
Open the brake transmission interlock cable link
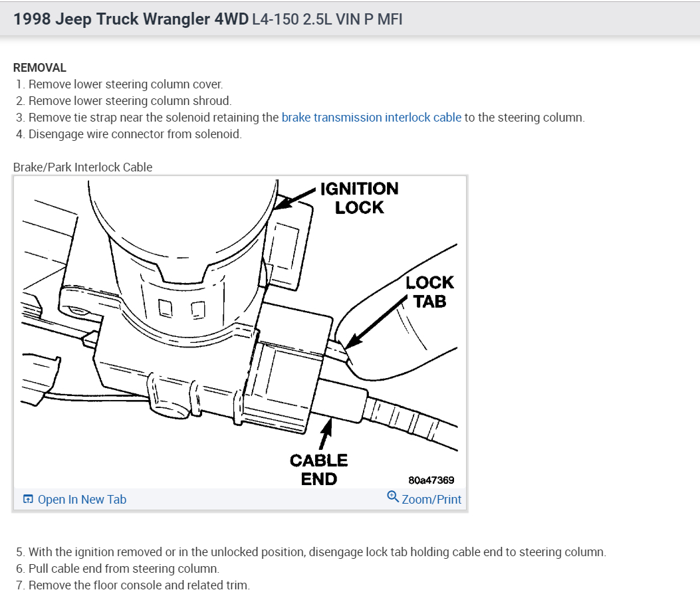[x=372, y=118]
